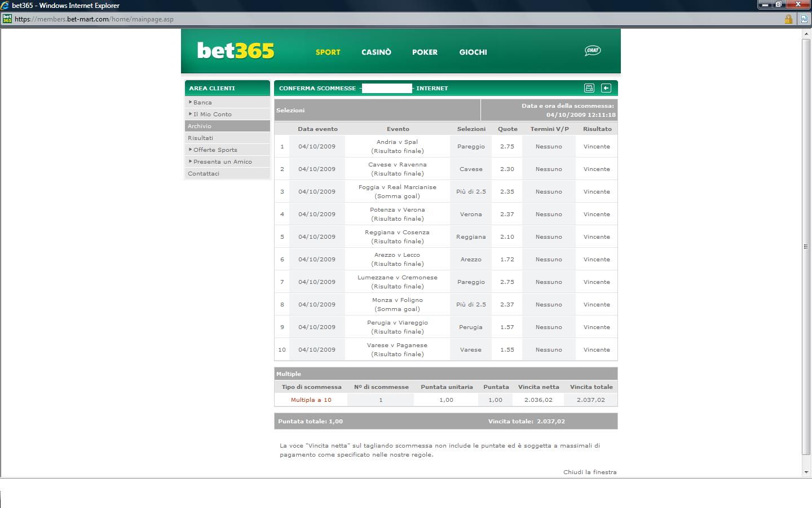Click the bet timestamp '04/10/2009 12:11:18'
Screen dimensions: 812x508
click(581, 115)
